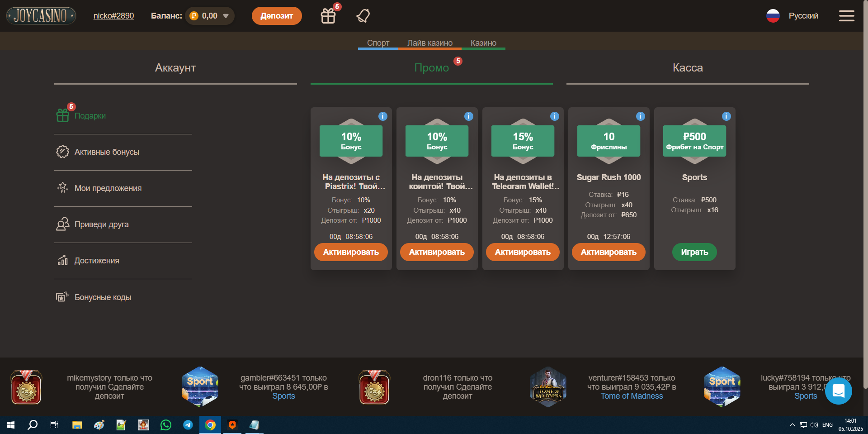
Task: Click info icon on ₽500 Sports freebet card
Action: coord(726,116)
